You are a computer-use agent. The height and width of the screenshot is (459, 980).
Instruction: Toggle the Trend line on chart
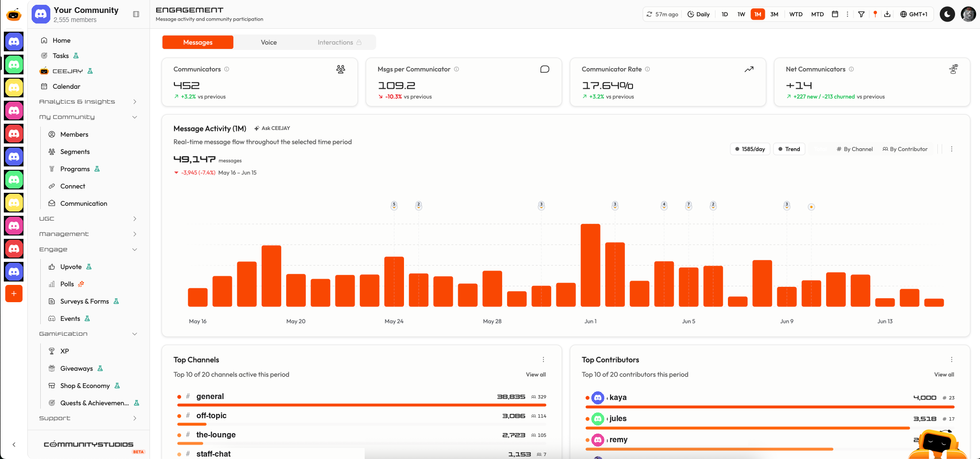click(x=789, y=149)
